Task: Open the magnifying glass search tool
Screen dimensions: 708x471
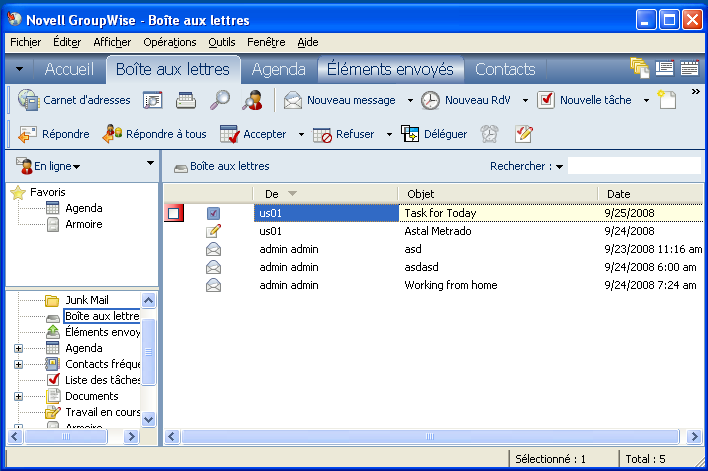Action: tap(220, 100)
